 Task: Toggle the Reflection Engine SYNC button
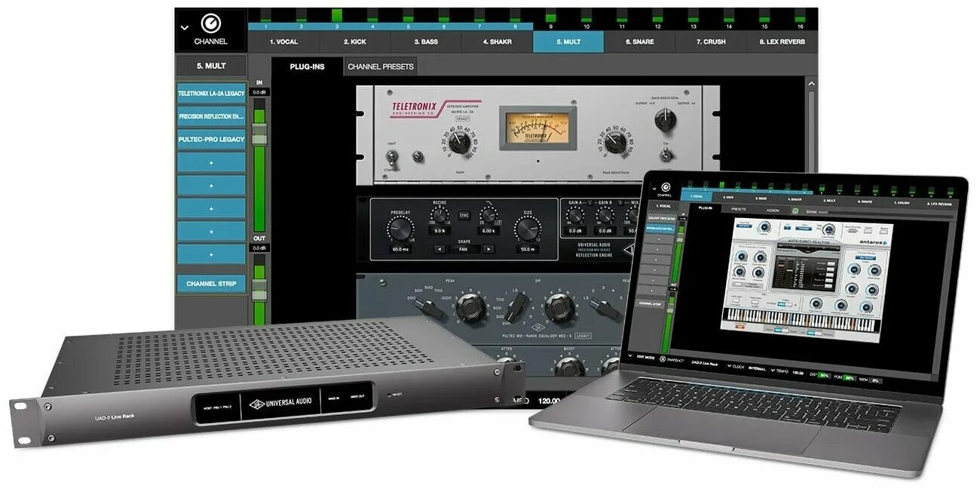click(x=464, y=215)
